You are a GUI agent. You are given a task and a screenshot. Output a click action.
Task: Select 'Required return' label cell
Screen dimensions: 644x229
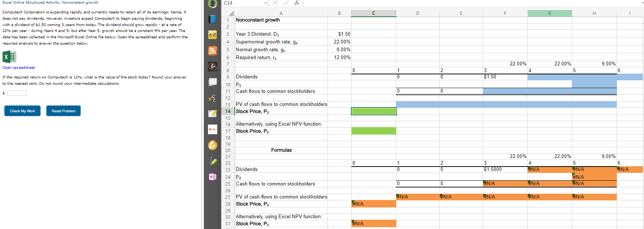point(281,57)
